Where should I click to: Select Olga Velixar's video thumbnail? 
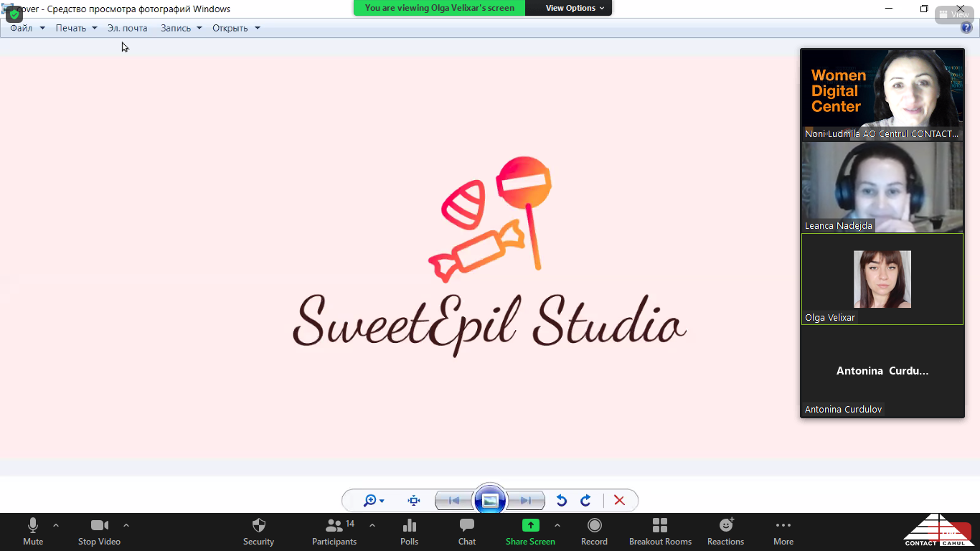click(882, 279)
